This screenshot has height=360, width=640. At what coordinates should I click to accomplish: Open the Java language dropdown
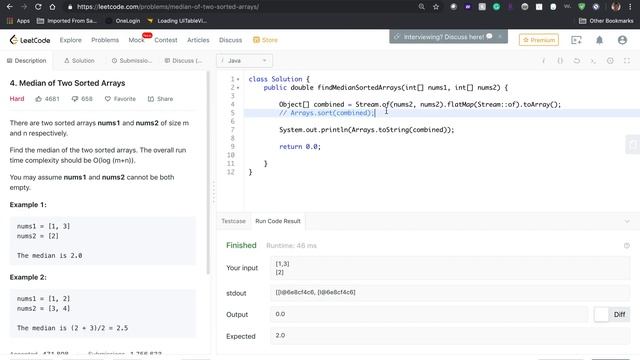pyautogui.click(x=244, y=60)
